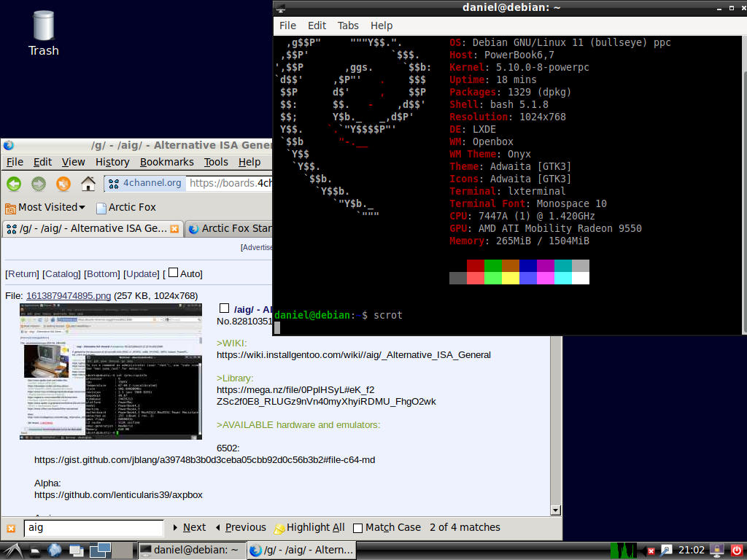Click the 4channel.org site identity icon
Viewport: 747px width, 560px height.
tap(114, 183)
